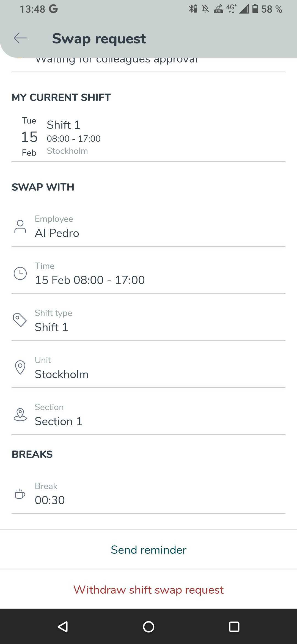This screenshot has height=644, width=297.
Task: Tap the back arrow icon
Action: pos(20,38)
